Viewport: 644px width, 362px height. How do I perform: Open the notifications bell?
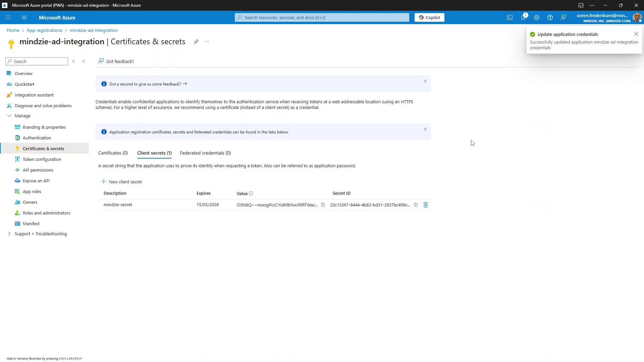point(523,17)
